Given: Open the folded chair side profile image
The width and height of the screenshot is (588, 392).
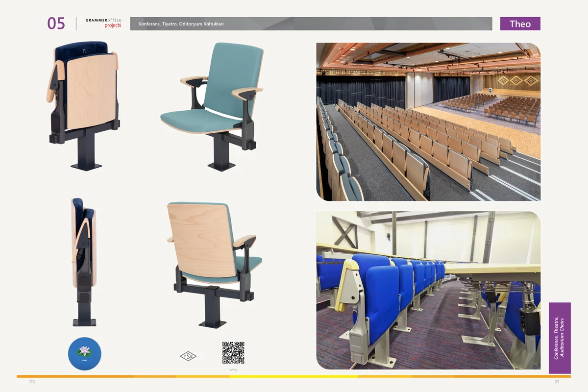Looking at the screenshot, I should pyautogui.click(x=84, y=262).
